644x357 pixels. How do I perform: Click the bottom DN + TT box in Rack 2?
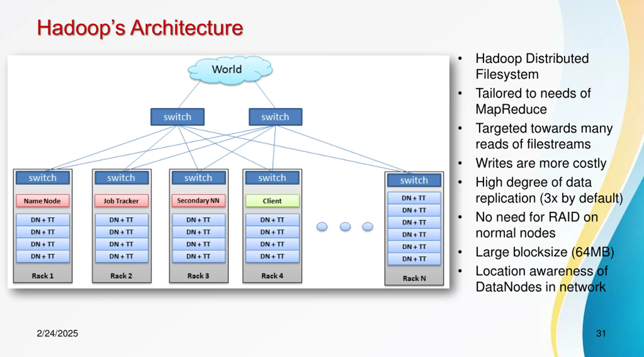click(x=122, y=257)
